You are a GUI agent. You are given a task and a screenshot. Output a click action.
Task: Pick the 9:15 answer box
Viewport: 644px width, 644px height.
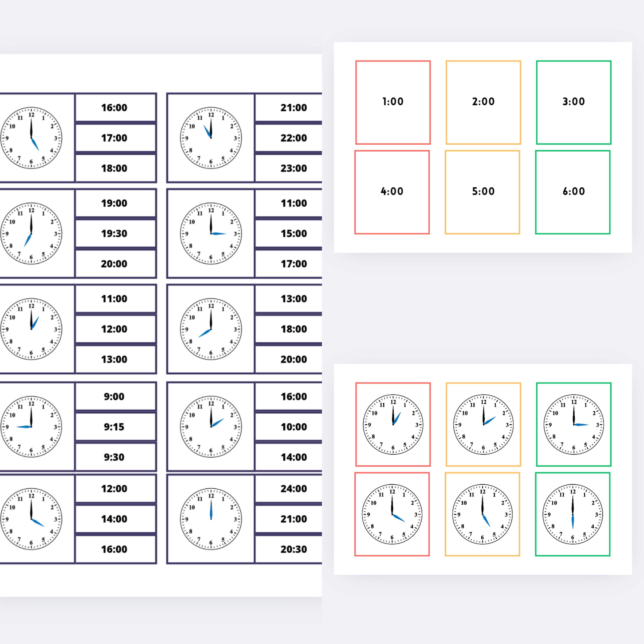(x=114, y=427)
